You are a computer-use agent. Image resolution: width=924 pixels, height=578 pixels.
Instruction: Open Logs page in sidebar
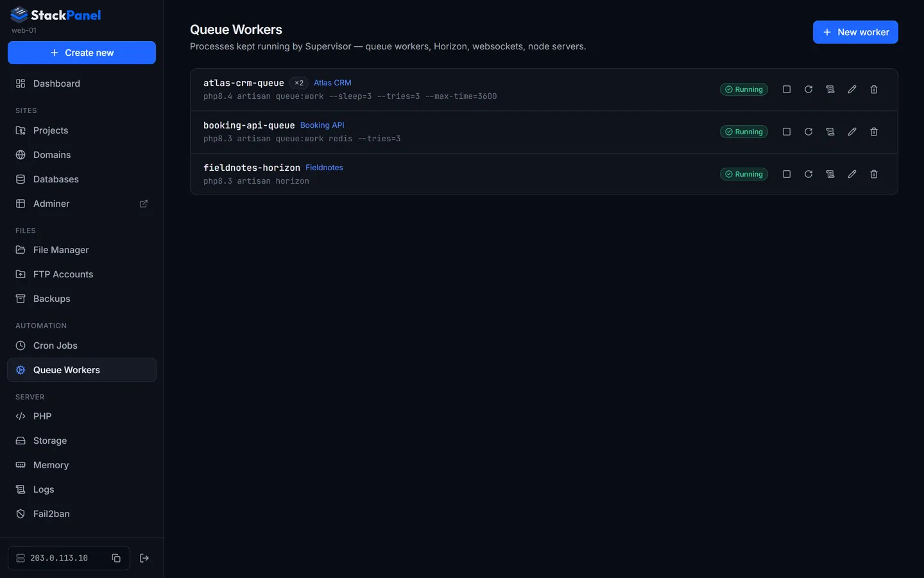[x=81, y=489]
